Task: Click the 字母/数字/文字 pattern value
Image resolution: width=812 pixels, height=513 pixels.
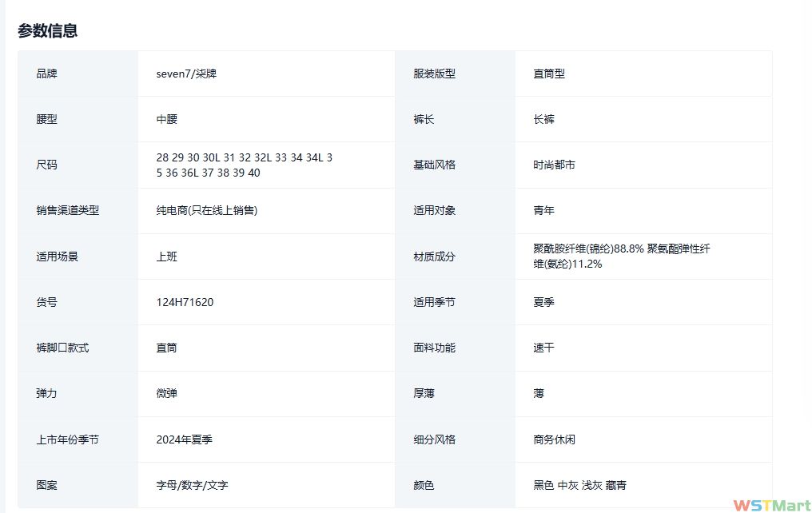Action: pos(192,485)
